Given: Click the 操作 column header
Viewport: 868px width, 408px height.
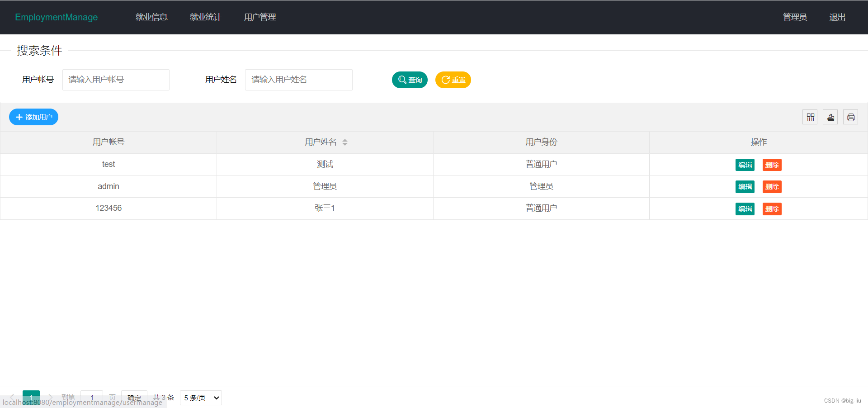Looking at the screenshot, I should pyautogui.click(x=759, y=142).
